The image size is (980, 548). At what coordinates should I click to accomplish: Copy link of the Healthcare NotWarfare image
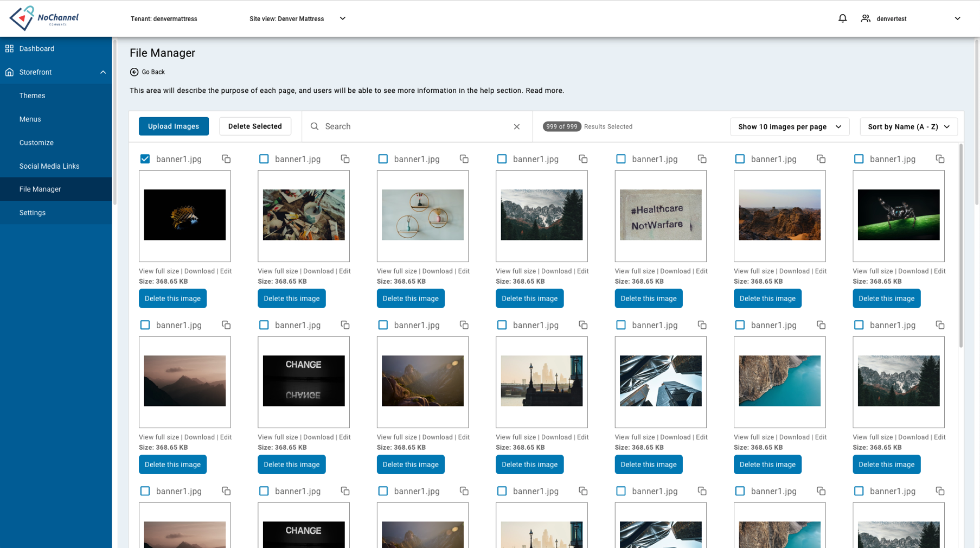point(702,159)
